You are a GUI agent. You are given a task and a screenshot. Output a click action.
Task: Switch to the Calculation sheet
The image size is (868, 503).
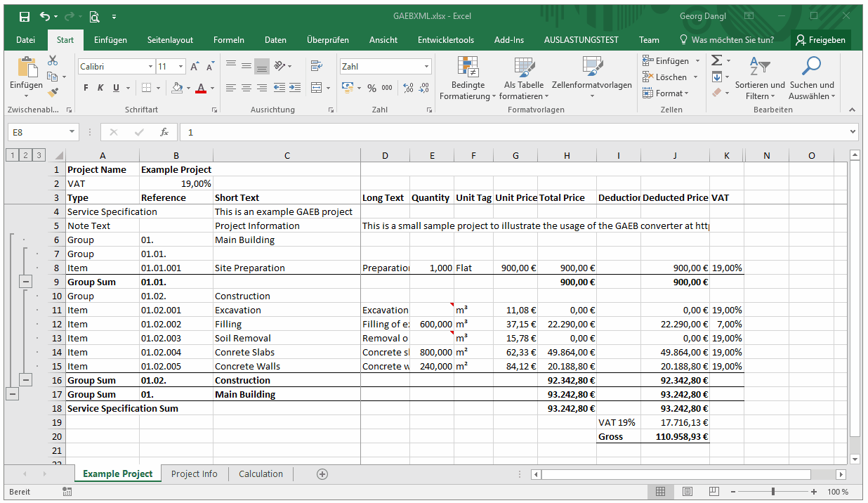point(261,474)
